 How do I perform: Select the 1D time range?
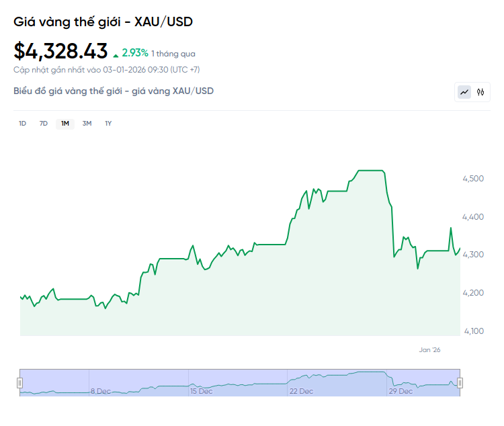point(22,124)
